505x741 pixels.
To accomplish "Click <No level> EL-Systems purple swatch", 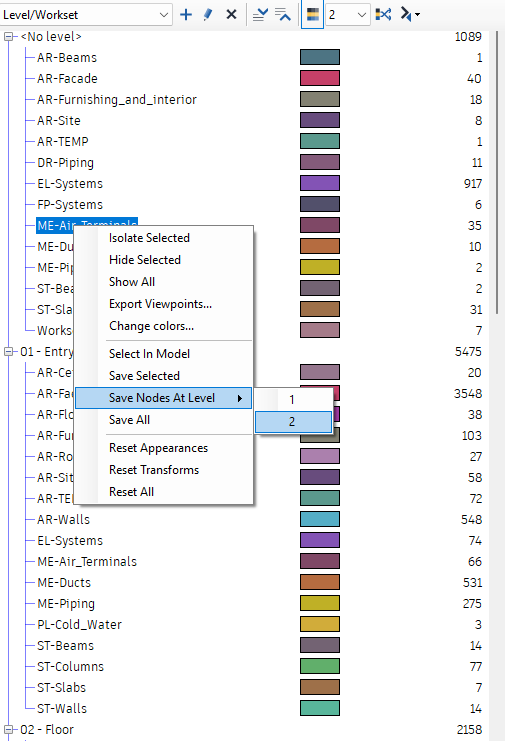I will point(320,183).
